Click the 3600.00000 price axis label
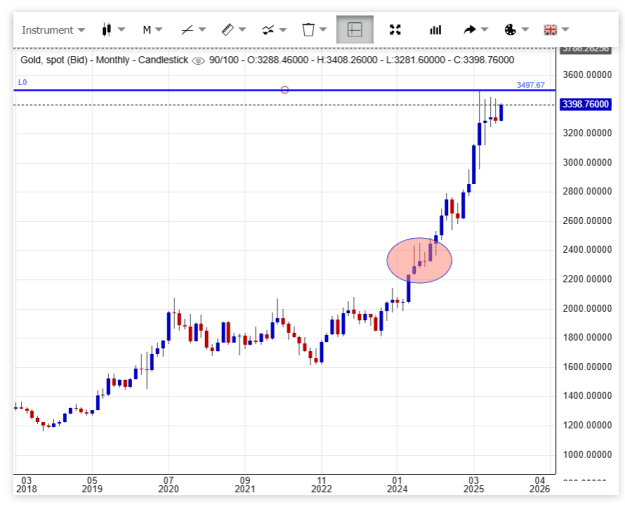The image size is (625, 507). (587, 75)
